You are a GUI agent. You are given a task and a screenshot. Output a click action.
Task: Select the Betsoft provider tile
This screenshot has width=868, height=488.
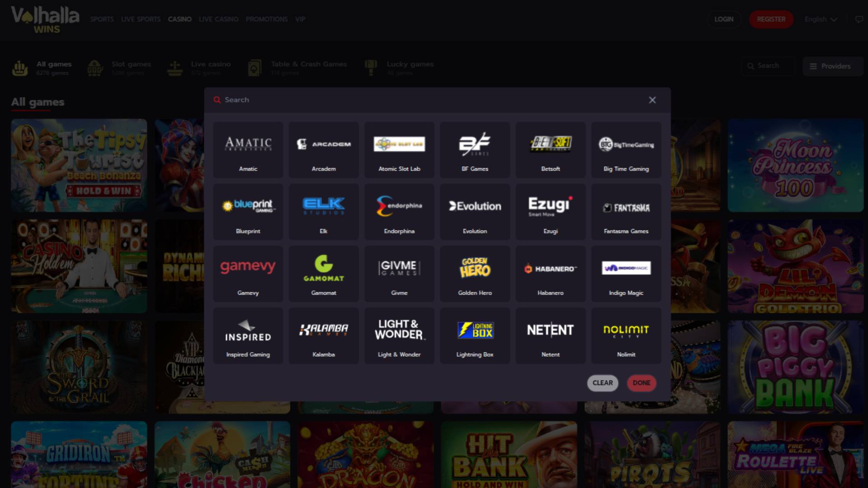pyautogui.click(x=550, y=150)
